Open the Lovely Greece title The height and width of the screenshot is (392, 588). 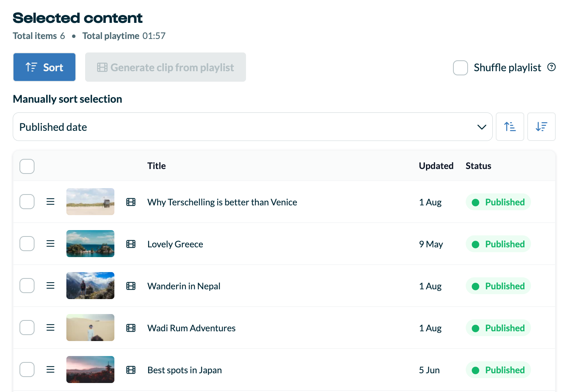pyautogui.click(x=175, y=244)
